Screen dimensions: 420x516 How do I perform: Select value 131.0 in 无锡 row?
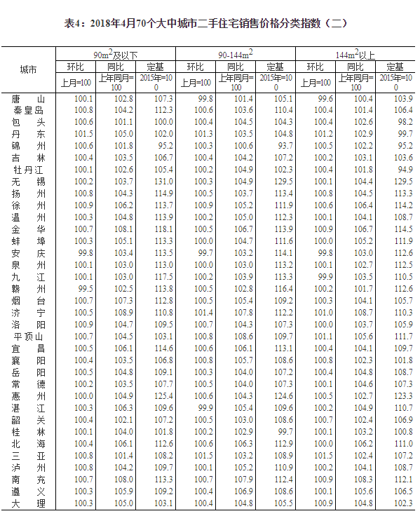click(x=163, y=182)
